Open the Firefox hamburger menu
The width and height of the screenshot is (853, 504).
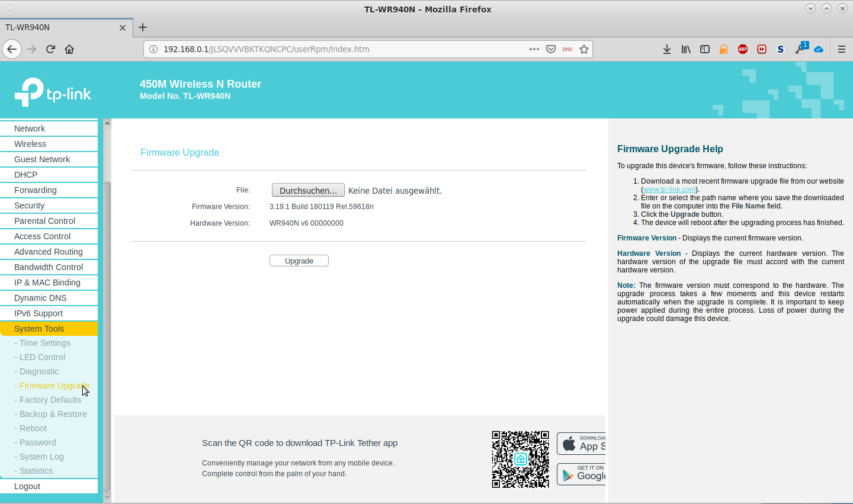click(841, 49)
